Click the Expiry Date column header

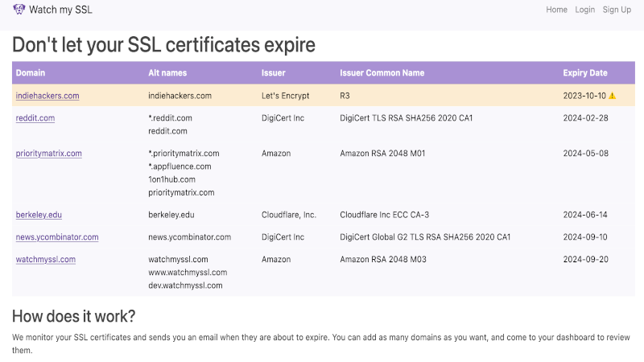tap(585, 73)
